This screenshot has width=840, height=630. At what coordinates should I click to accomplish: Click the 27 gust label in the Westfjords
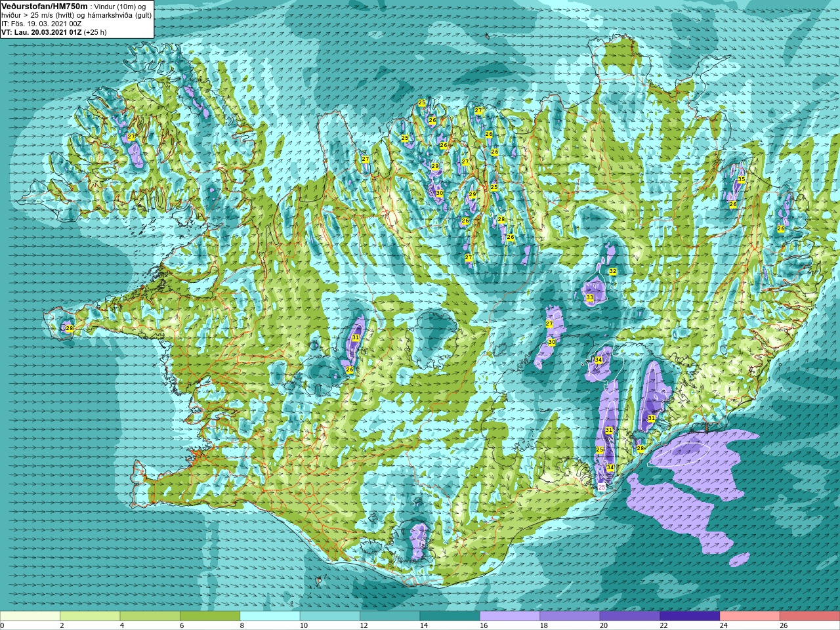pos(131,136)
